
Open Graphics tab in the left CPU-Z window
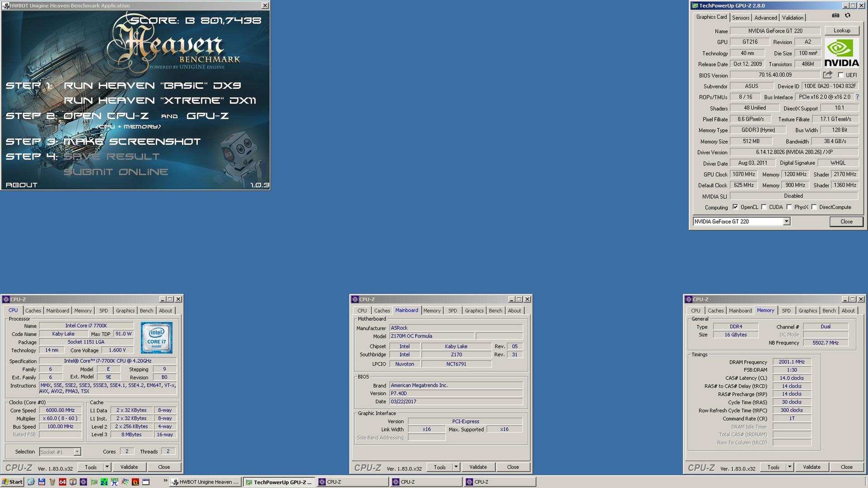coord(125,311)
